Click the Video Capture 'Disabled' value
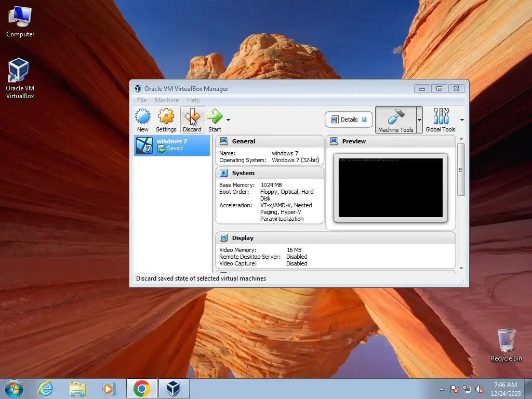Viewport: 532px width, 399px height. point(297,263)
